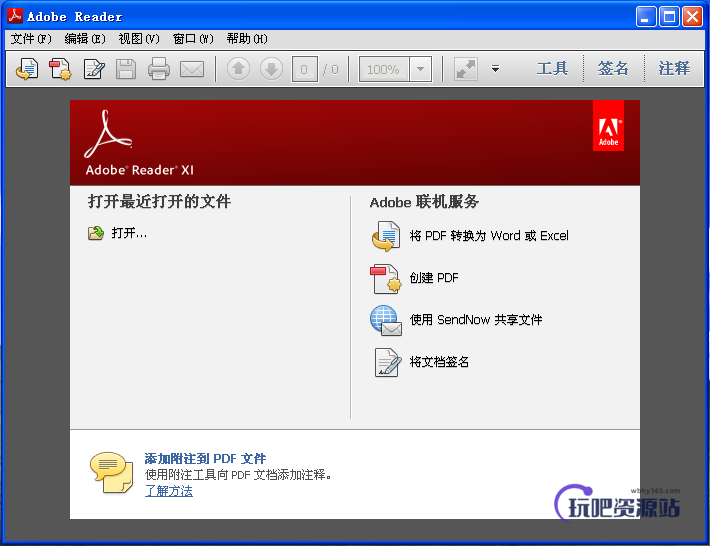Go to previous page using up arrow
710x546 pixels.
tap(238, 69)
